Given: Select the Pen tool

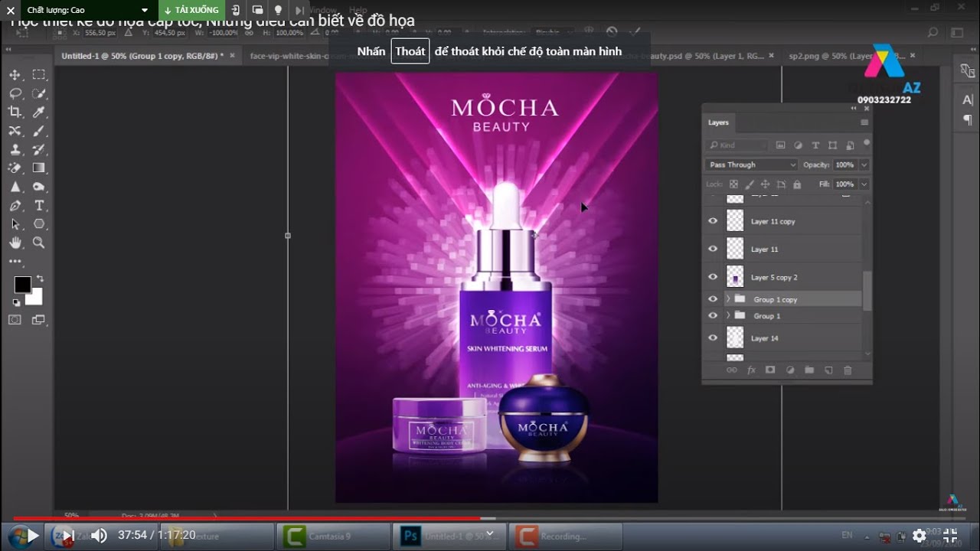Looking at the screenshot, I should click(x=15, y=205).
